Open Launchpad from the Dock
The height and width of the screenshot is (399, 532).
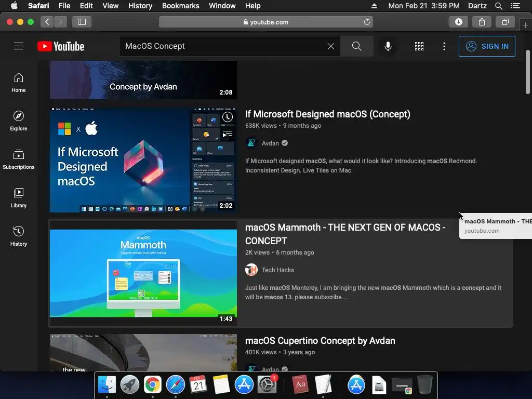129,385
